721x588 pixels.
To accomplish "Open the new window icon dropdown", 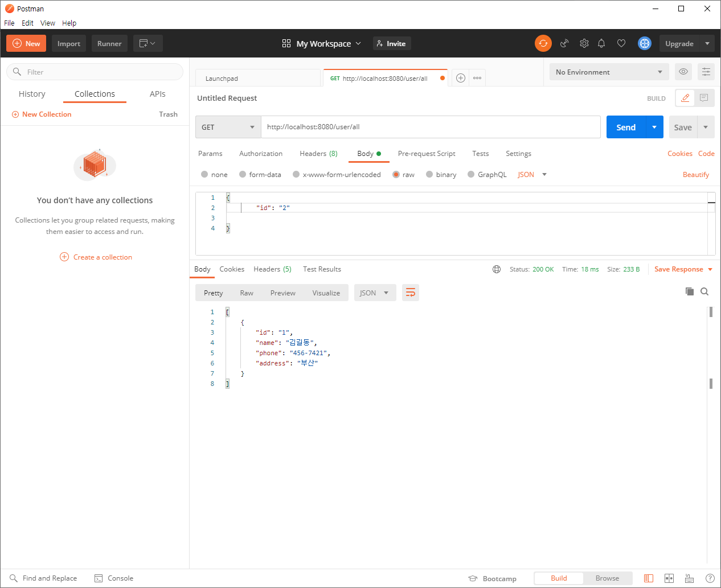I will (148, 43).
